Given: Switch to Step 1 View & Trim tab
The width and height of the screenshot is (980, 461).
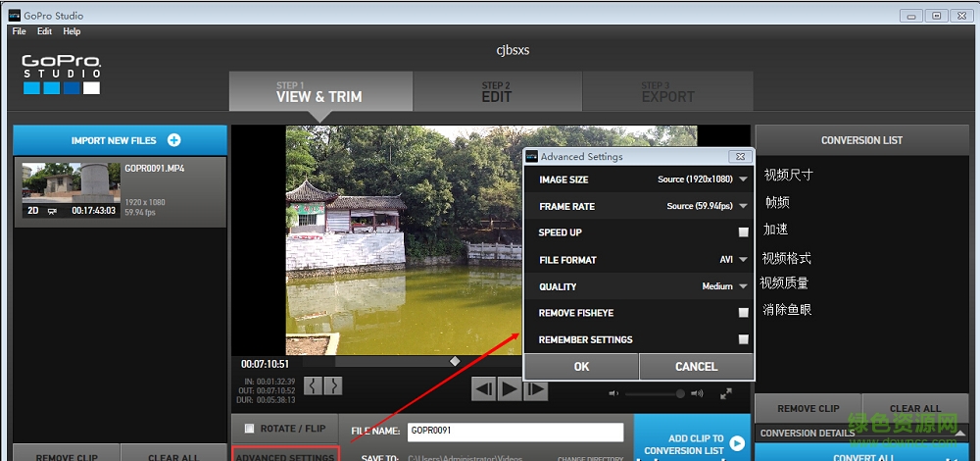Looking at the screenshot, I should pyautogui.click(x=320, y=91).
